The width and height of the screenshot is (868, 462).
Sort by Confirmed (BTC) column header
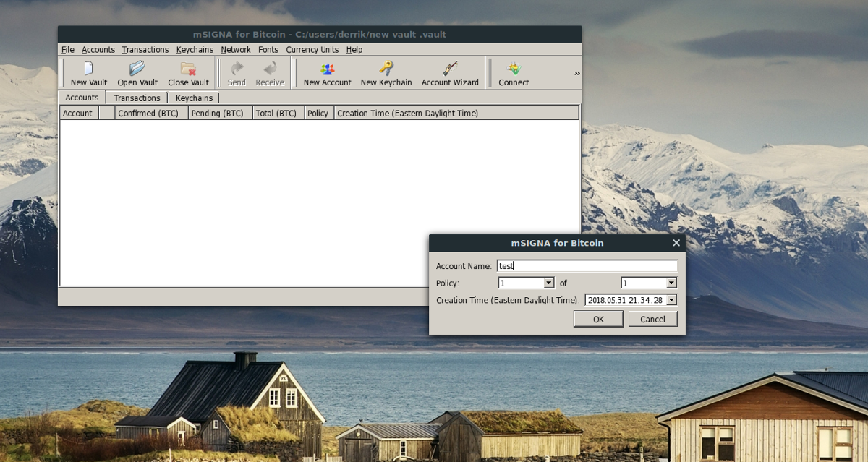(151, 113)
